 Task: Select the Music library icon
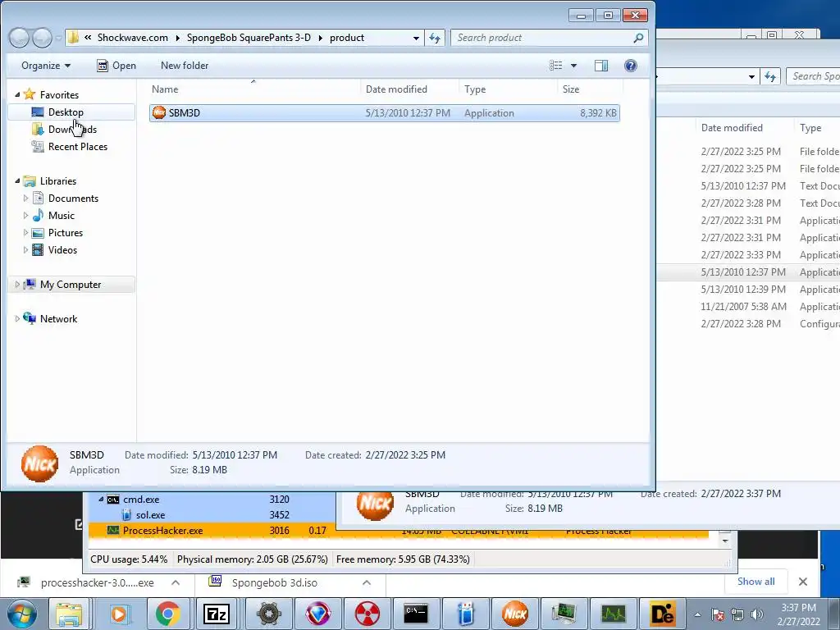click(x=38, y=216)
